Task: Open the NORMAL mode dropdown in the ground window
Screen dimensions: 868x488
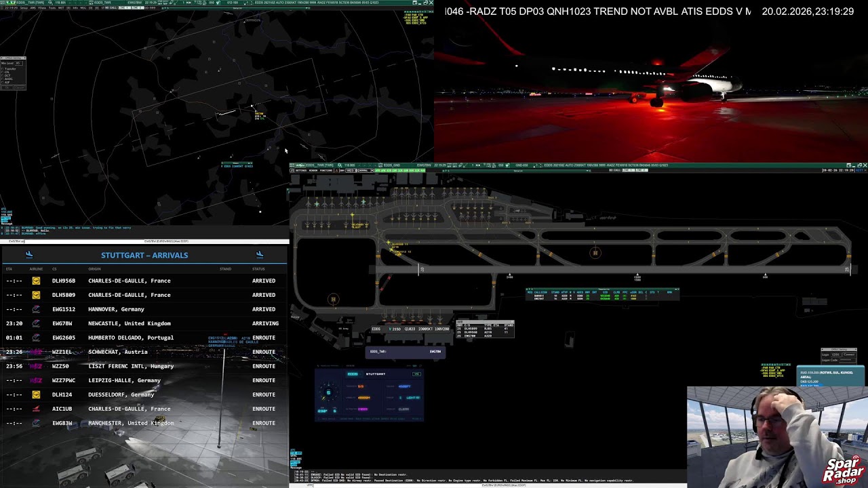Action: coord(367,170)
